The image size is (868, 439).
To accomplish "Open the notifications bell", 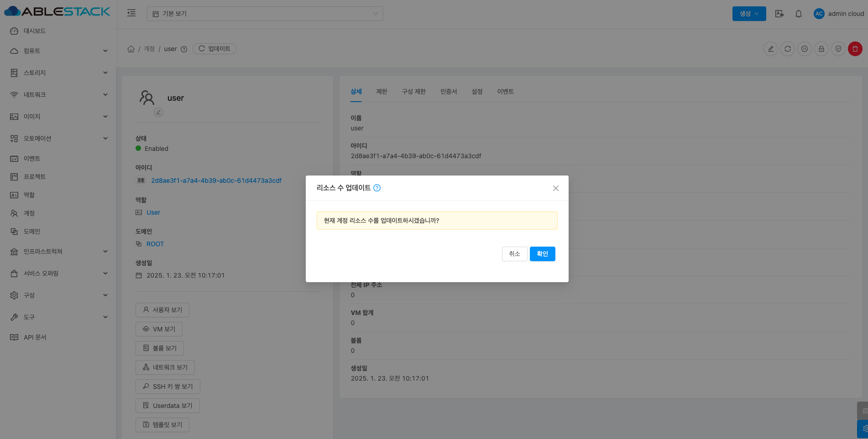I will 798,14.
